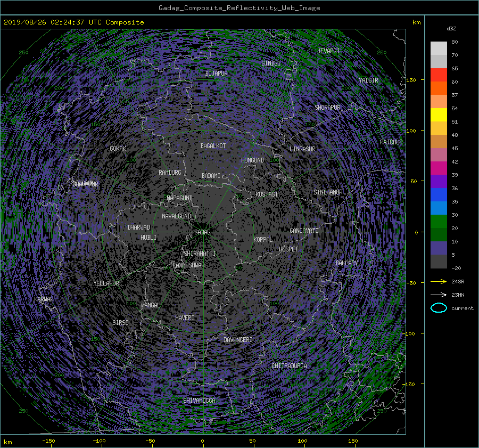
Task: Click the DHARWAD city label
Action: [139, 227]
